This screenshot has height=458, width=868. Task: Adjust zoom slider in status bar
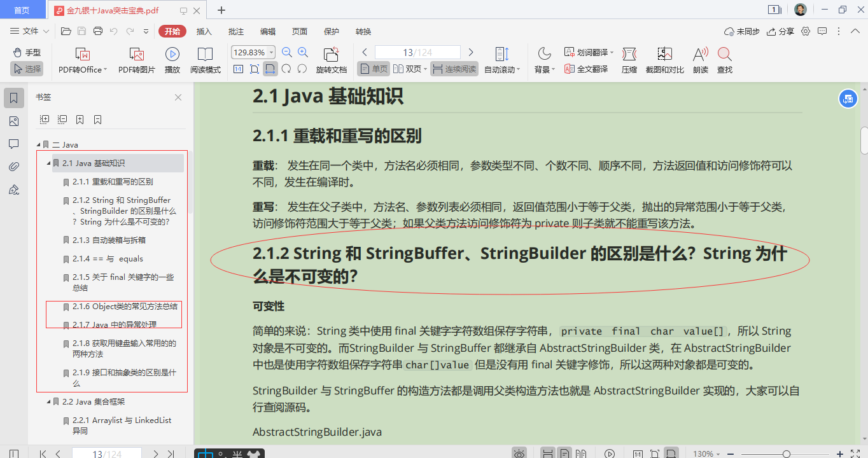pyautogui.click(x=787, y=454)
